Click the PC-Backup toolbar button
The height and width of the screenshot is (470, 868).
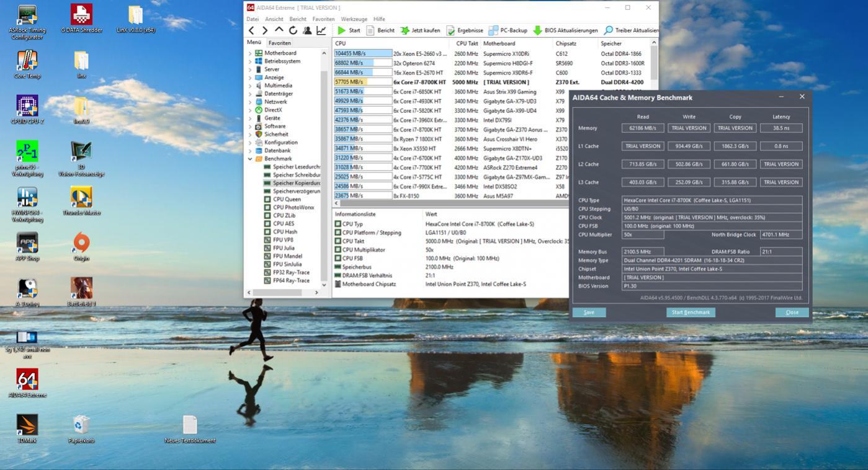508,30
